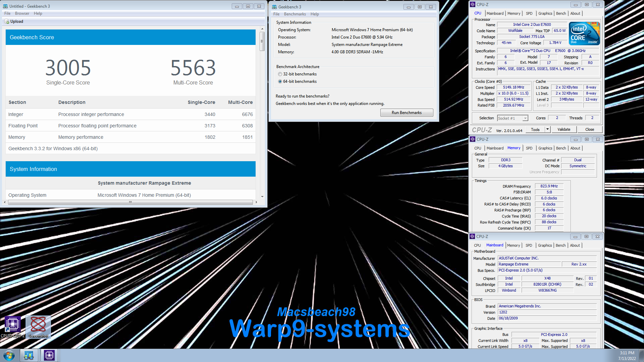Open Bench tab in Mainboard CPU-Z window
Screen dimensions: 644x362
[560, 245]
